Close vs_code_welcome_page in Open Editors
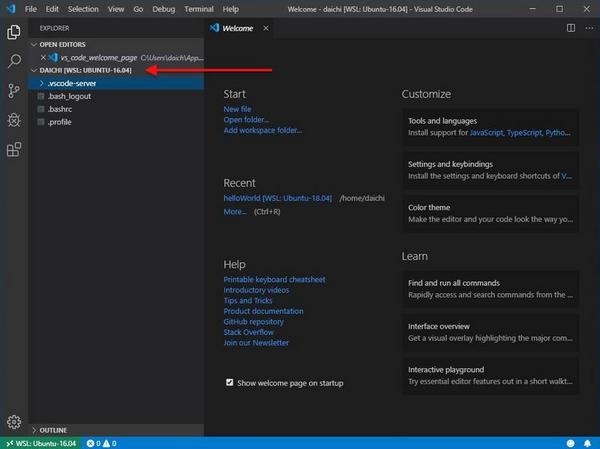The width and height of the screenshot is (600, 449). point(43,57)
